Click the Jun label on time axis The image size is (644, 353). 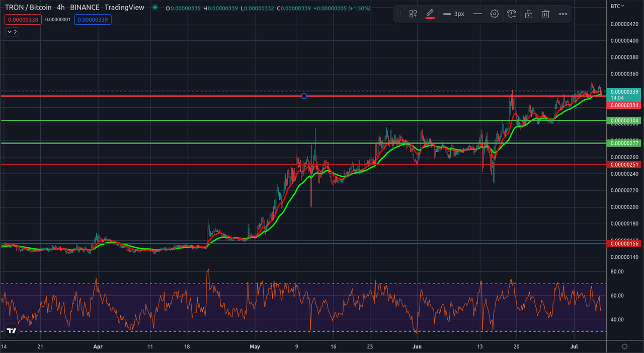pyautogui.click(x=416, y=346)
